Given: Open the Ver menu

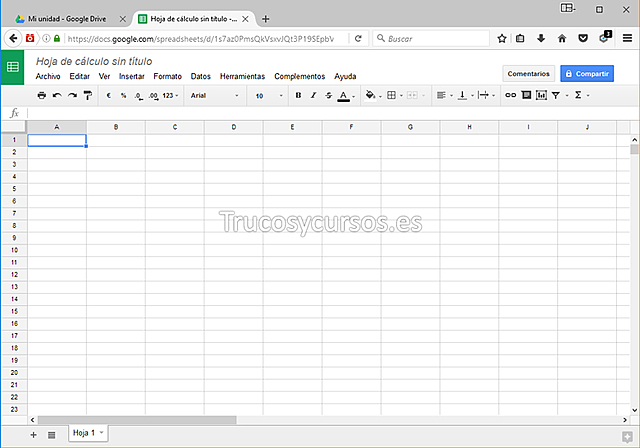Looking at the screenshot, I should click(104, 76).
